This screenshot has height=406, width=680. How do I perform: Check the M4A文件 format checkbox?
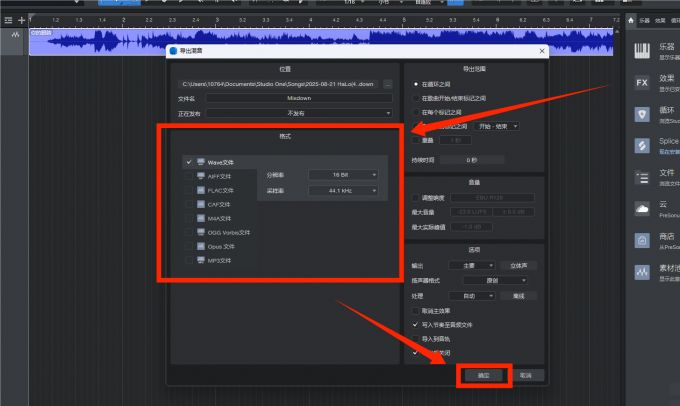tap(189, 218)
